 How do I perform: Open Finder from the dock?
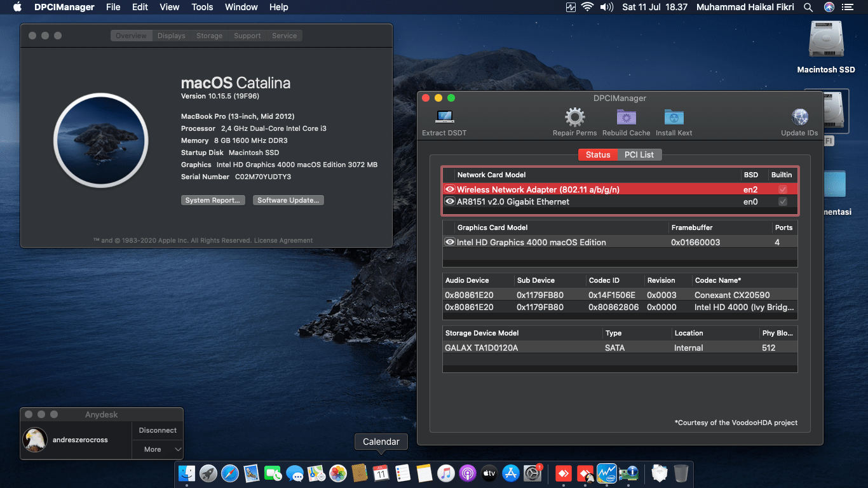187,473
